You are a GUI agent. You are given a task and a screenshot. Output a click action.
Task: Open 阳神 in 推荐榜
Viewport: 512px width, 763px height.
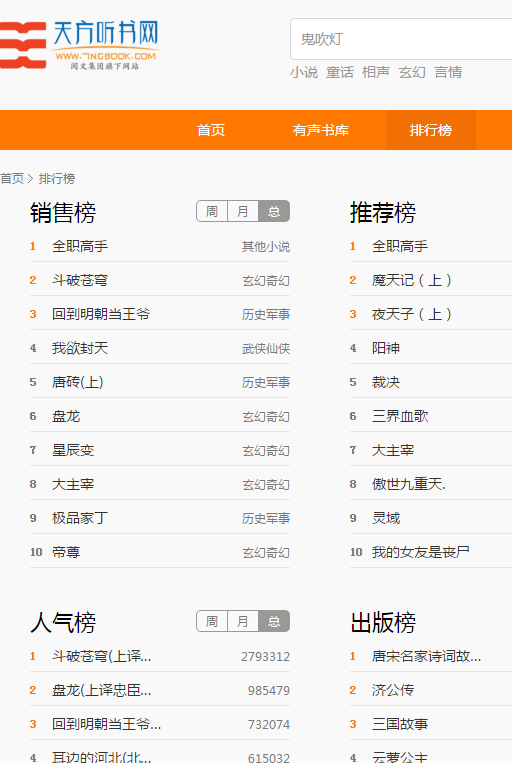pyautogui.click(x=386, y=348)
